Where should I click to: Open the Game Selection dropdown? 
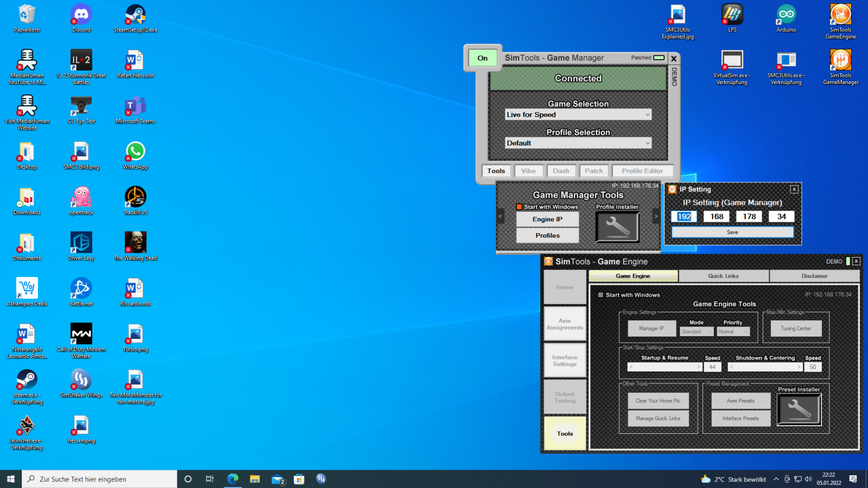pyautogui.click(x=578, y=115)
